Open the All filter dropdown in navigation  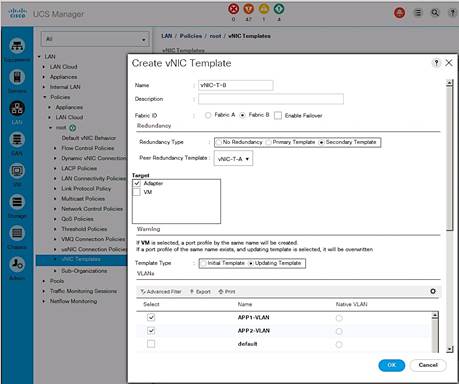click(95, 39)
